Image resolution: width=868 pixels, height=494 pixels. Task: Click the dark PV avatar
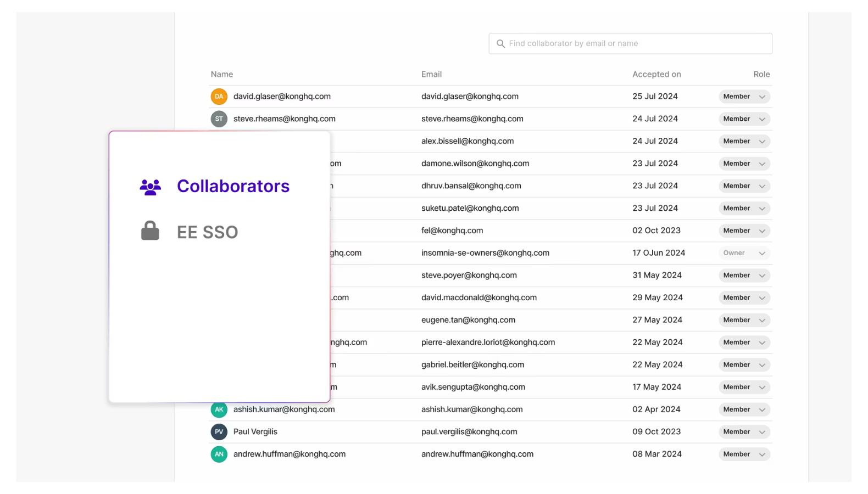tap(219, 432)
